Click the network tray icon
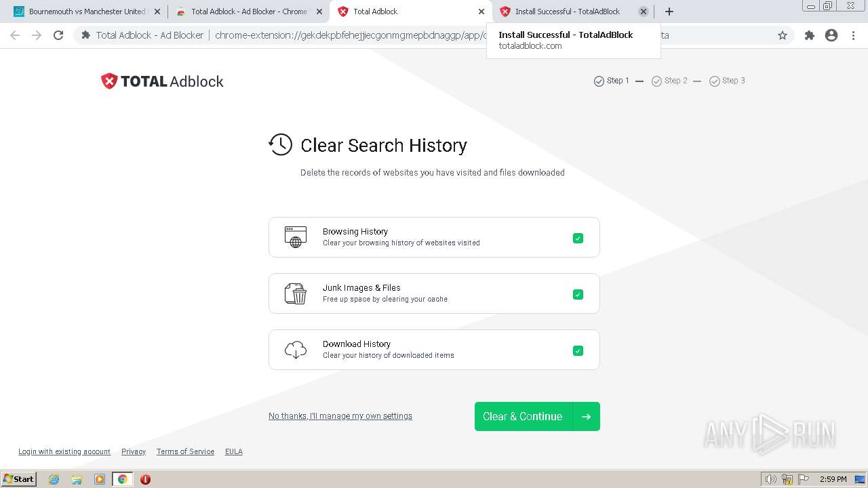The image size is (868, 488). [x=787, y=479]
